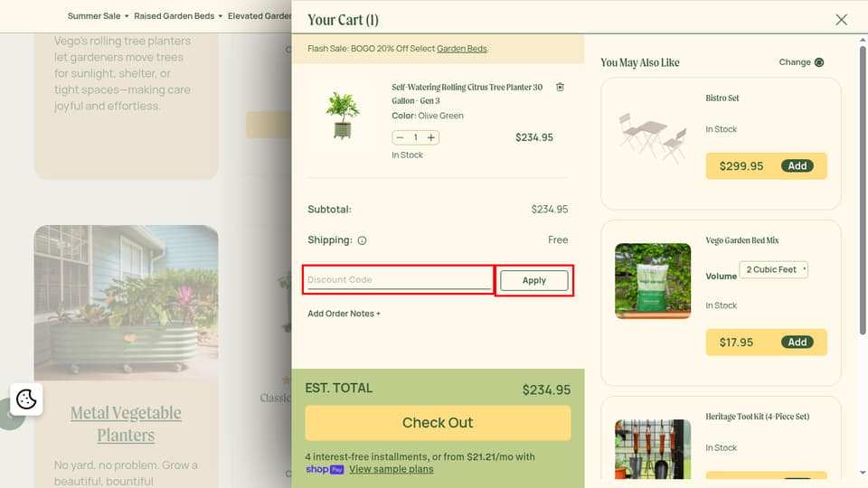868x488 pixels.
Task: Open the Bistro Set product image
Action: pyautogui.click(x=653, y=138)
